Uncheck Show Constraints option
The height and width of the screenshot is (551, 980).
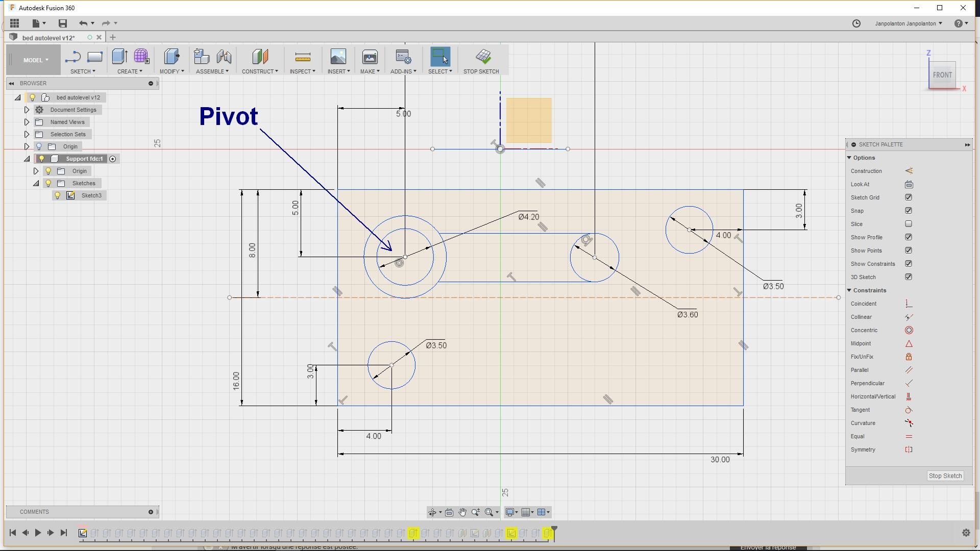click(909, 264)
